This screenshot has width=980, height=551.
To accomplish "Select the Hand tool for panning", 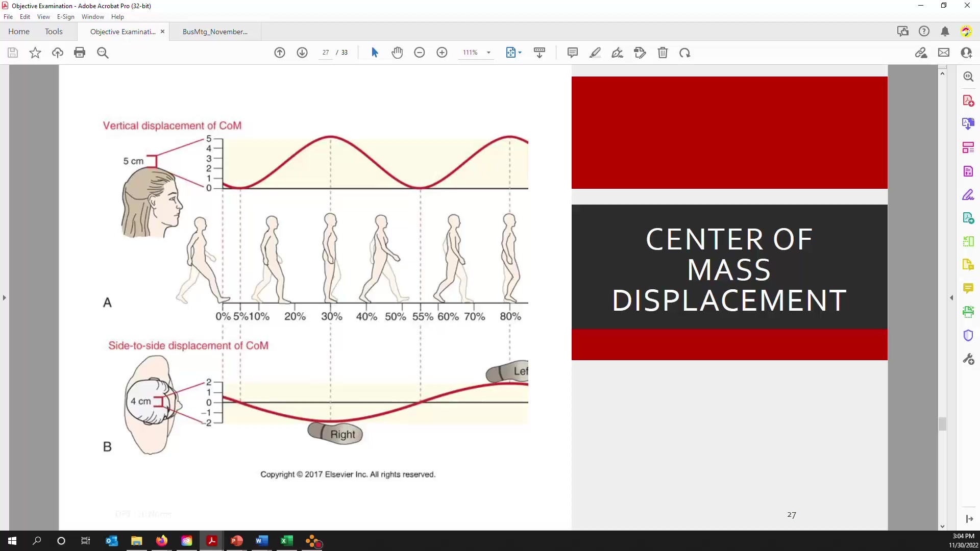I will (398, 53).
